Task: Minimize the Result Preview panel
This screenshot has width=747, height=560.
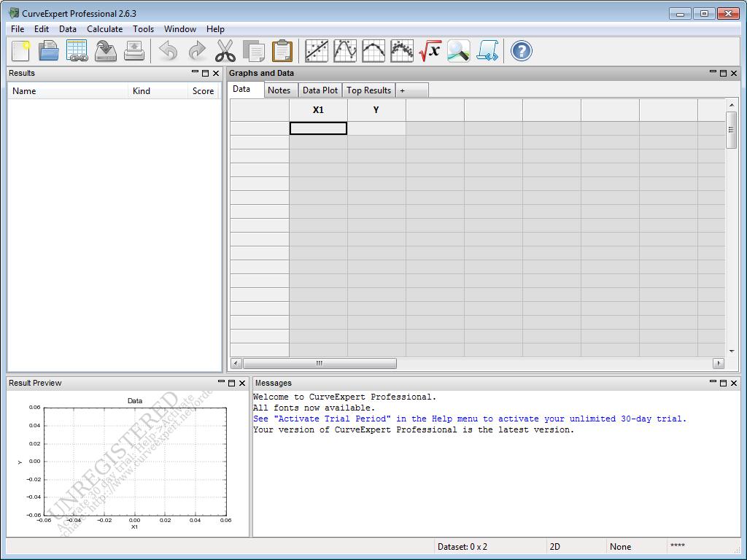Action: pos(221,383)
